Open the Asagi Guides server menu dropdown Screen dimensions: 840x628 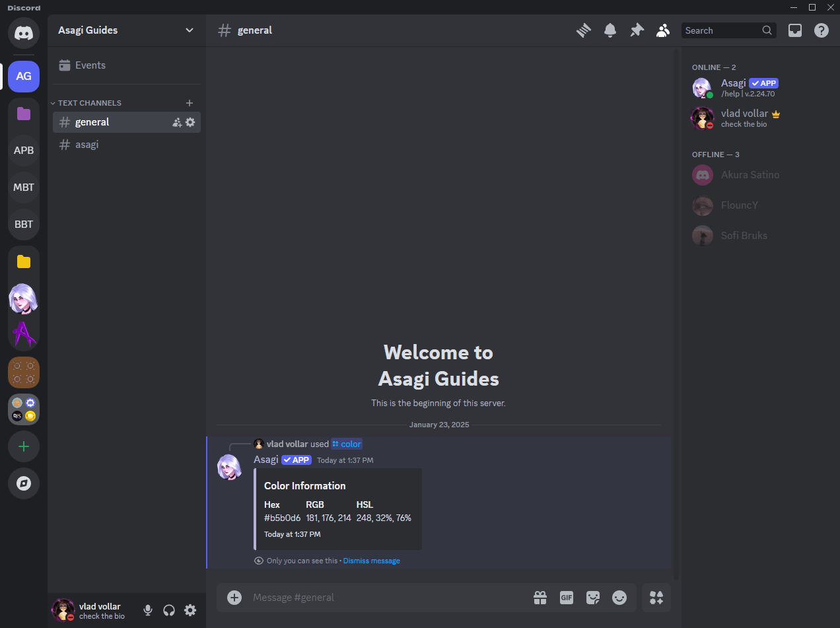[x=126, y=30]
